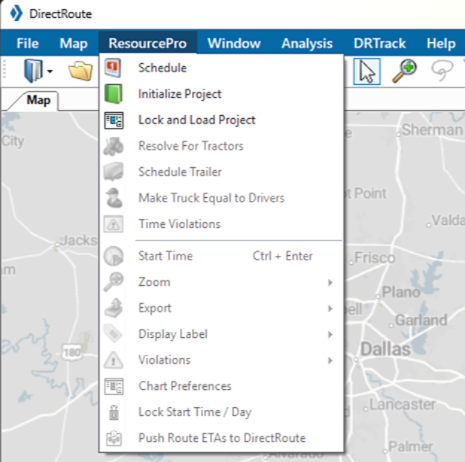Click the Chart Preferences icon
Viewport: 465px width, 462px height.
pyautogui.click(x=114, y=386)
